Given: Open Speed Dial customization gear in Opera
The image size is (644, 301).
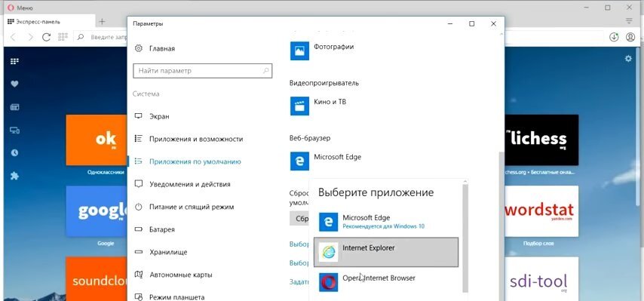Looking at the screenshot, I should click(x=628, y=59).
